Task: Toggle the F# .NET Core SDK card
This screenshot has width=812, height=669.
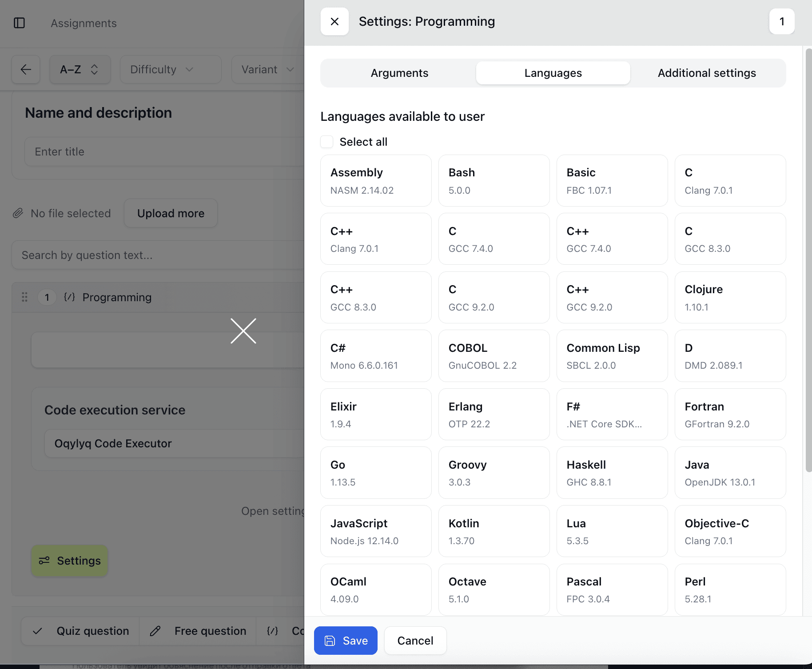Action: 612,414
